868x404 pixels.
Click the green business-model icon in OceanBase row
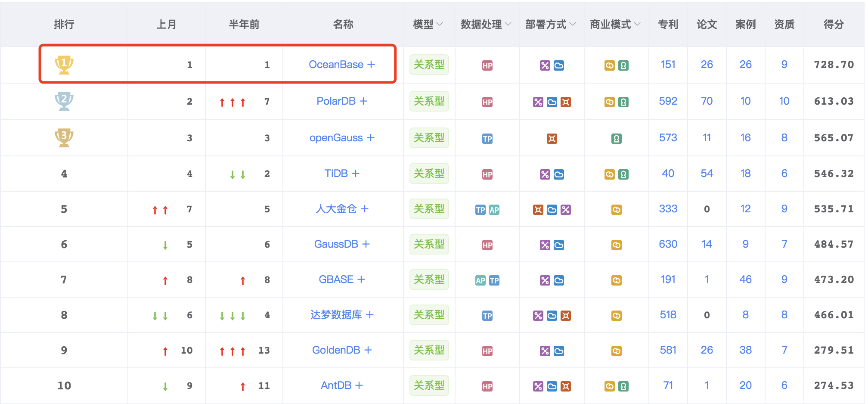coord(623,65)
